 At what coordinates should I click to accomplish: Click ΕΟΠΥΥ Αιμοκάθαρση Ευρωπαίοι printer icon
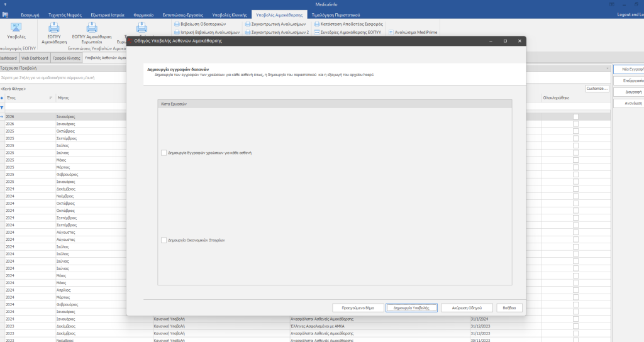[92, 28]
